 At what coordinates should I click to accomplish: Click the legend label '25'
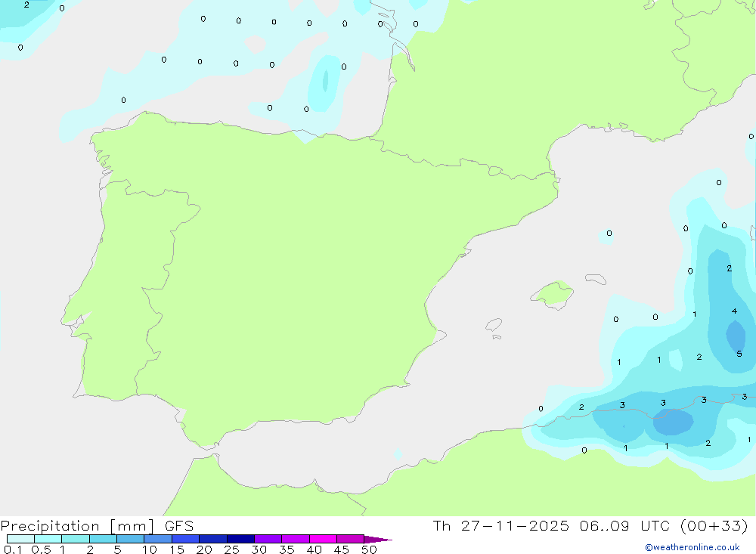(x=232, y=549)
